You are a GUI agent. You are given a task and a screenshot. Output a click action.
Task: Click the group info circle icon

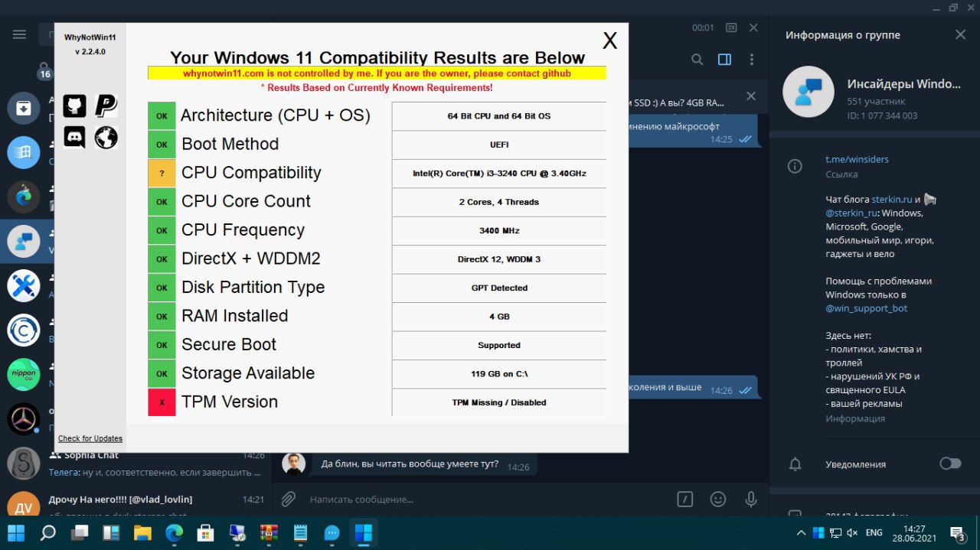tap(795, 166)
